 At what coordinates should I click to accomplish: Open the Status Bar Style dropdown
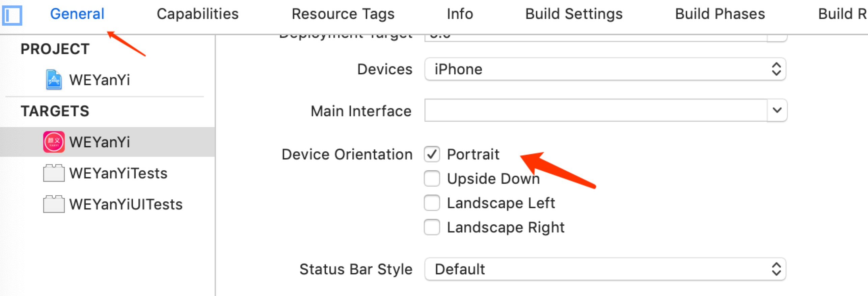[x=605, y=269]
